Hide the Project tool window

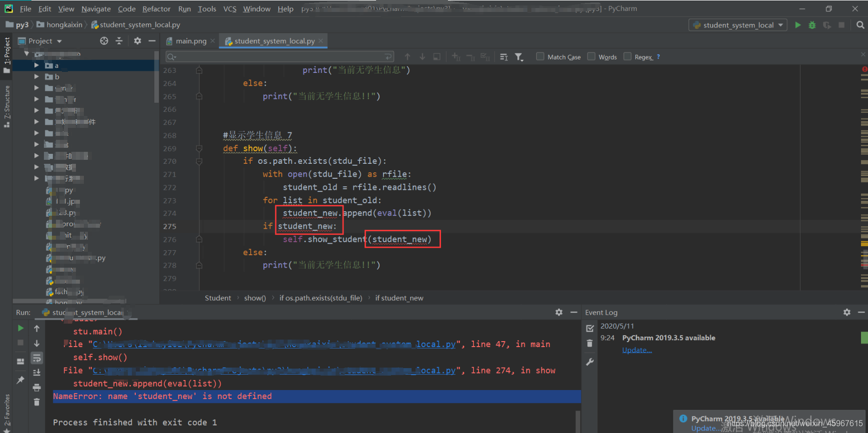click(x=152, y=41)
